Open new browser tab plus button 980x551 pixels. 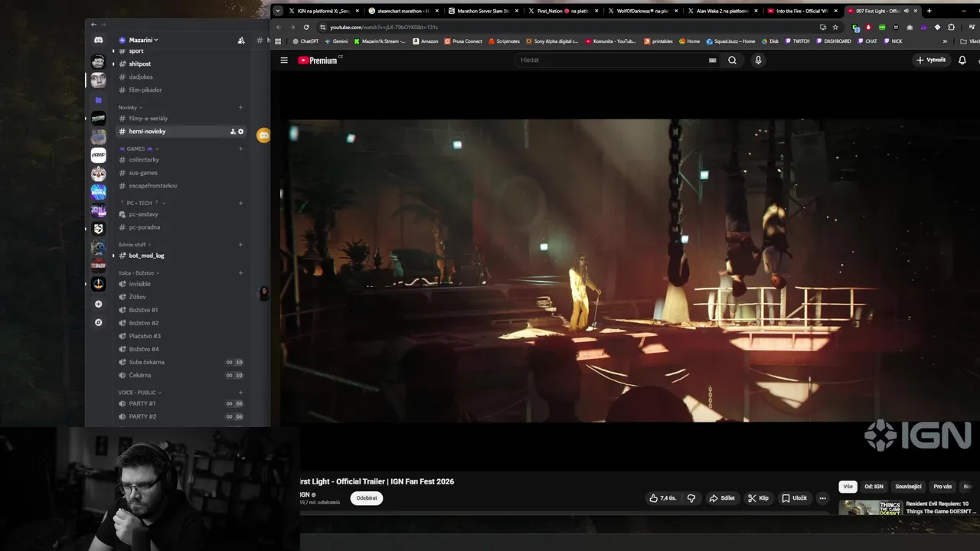[929, 11]
